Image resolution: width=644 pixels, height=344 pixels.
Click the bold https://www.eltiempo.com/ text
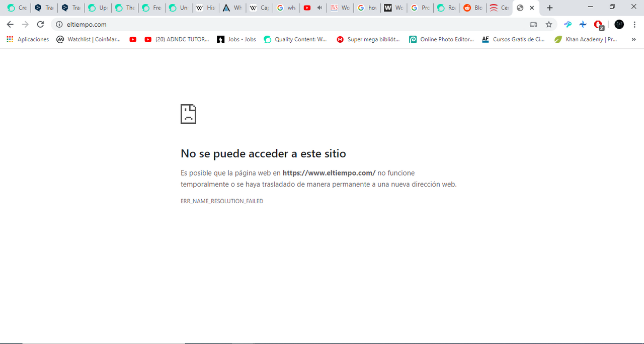click(x=329, y=173)
